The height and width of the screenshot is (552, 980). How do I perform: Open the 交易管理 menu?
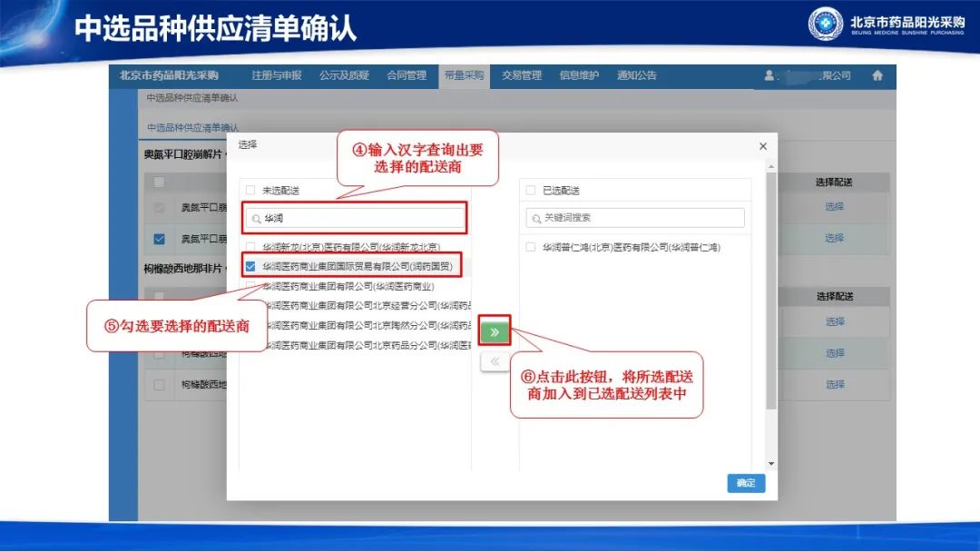[x=521, y=76]
